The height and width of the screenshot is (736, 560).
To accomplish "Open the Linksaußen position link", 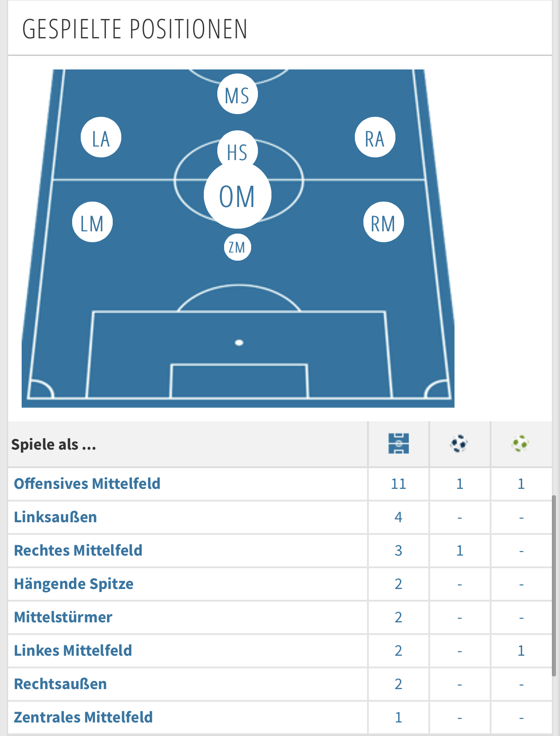I will [55, 517].
